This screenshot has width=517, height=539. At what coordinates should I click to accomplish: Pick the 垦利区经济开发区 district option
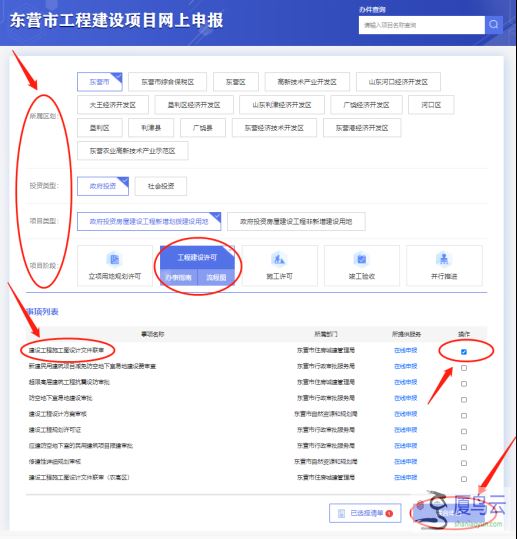click(194, 105)
